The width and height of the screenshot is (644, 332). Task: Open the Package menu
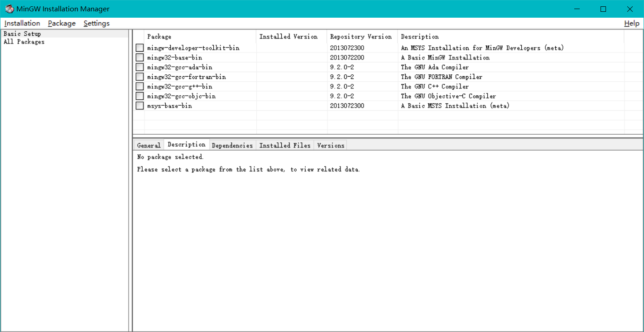62,23
